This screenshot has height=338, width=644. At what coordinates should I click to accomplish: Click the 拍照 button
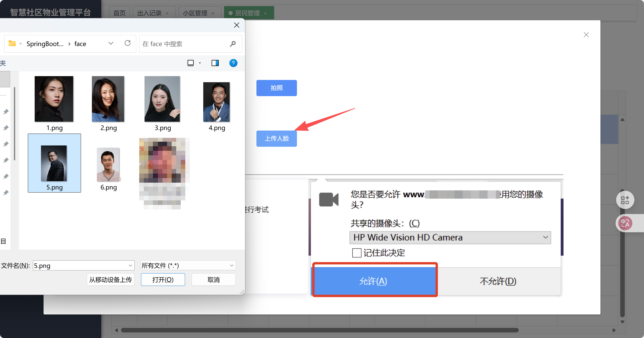click(x=276, y=88)
